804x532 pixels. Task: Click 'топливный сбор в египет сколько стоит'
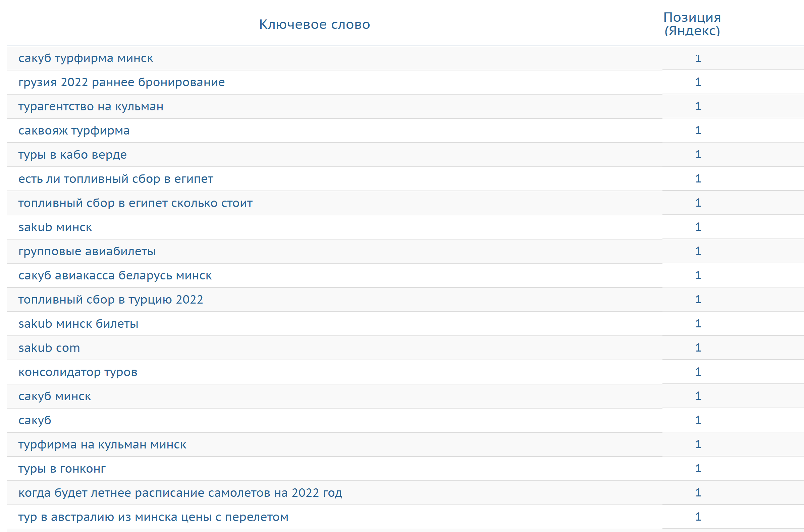(136, 203)
